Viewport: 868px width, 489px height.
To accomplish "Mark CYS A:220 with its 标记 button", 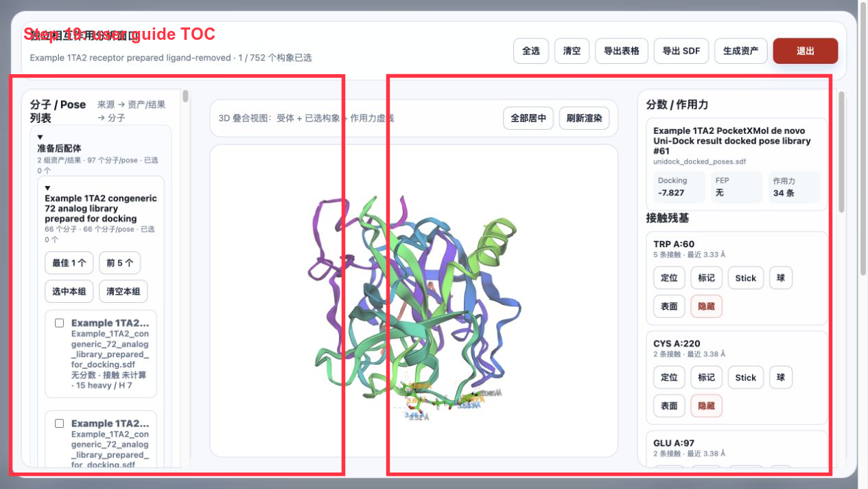I will pyautogui.click(x=707, y=378).
